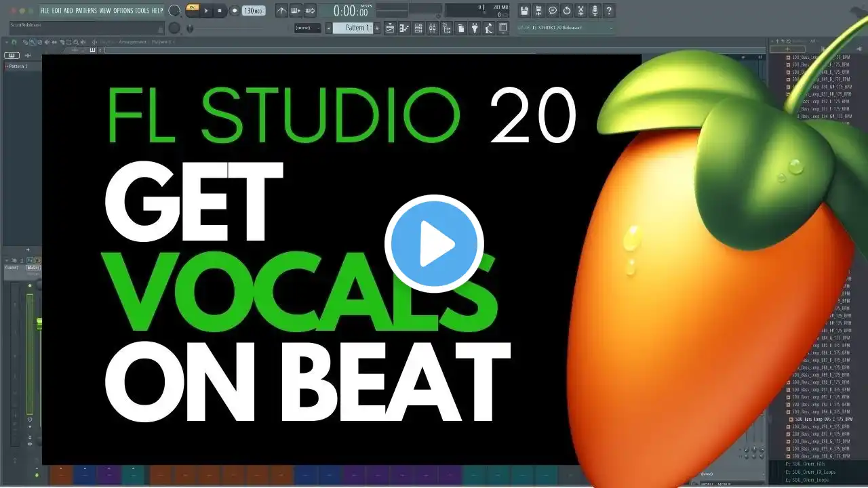
Task: Click the tempo tapper icon
Action: [x=489, y=28]
